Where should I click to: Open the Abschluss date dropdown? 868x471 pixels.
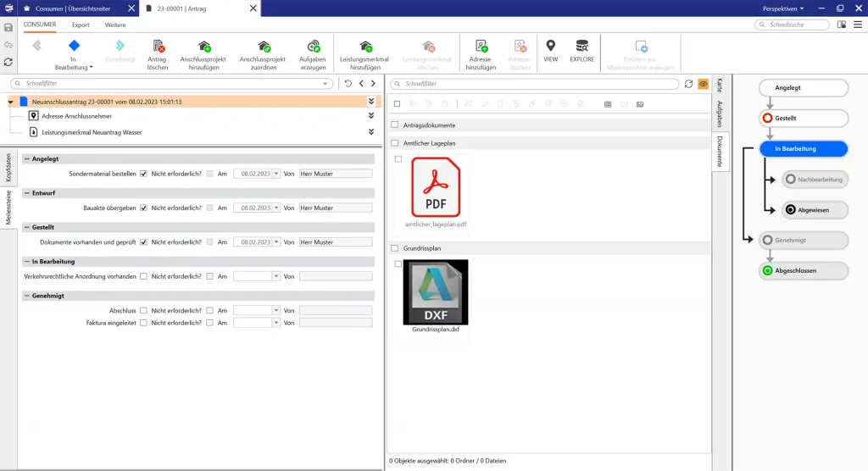pos(275,311)
